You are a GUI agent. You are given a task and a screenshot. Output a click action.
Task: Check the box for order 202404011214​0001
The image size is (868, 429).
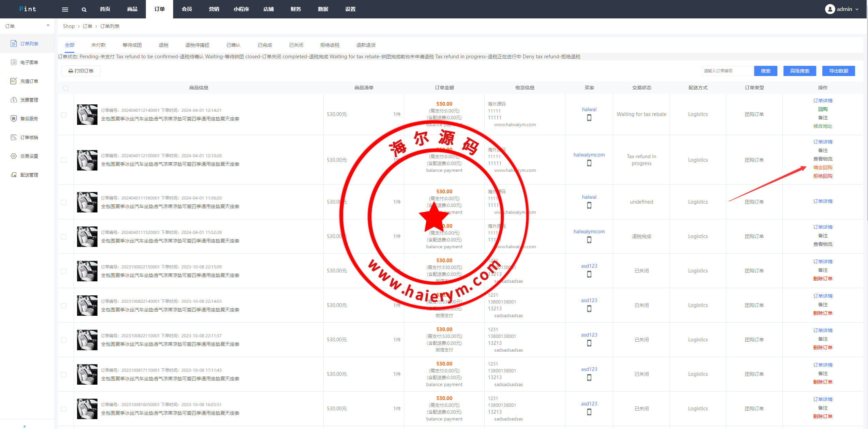point(63,115)
